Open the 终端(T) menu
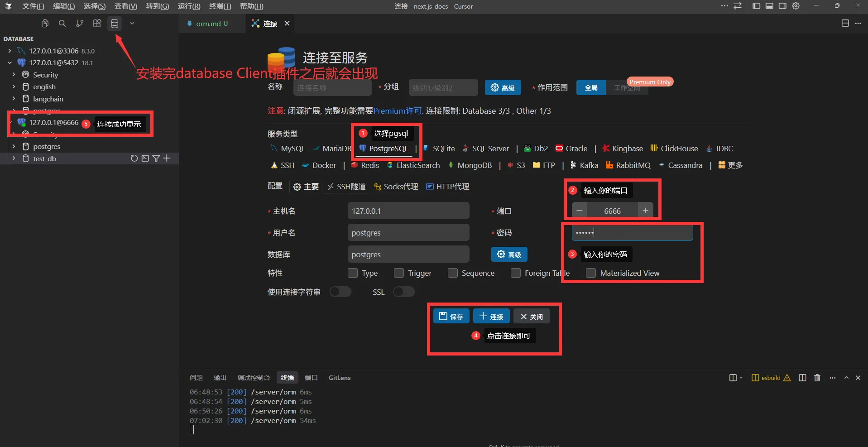Screen dimensions: 868x447 tap(220, 6)
